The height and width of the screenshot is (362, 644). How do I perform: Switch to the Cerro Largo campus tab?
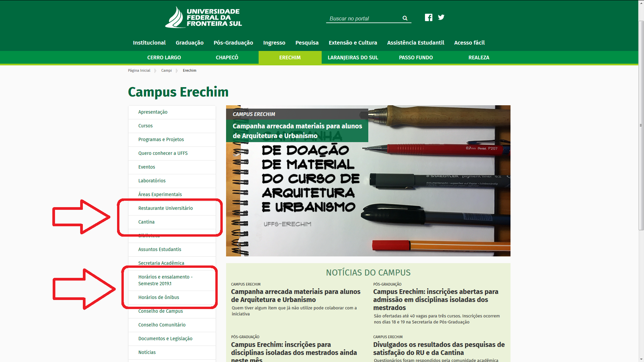tap(164, 57)
